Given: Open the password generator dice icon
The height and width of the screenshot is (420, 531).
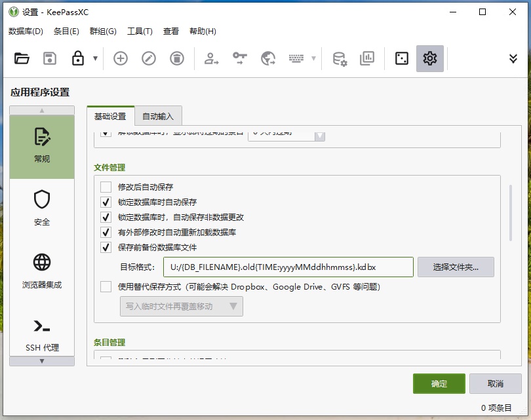Looking at the screenshot, I should (401, 58).
